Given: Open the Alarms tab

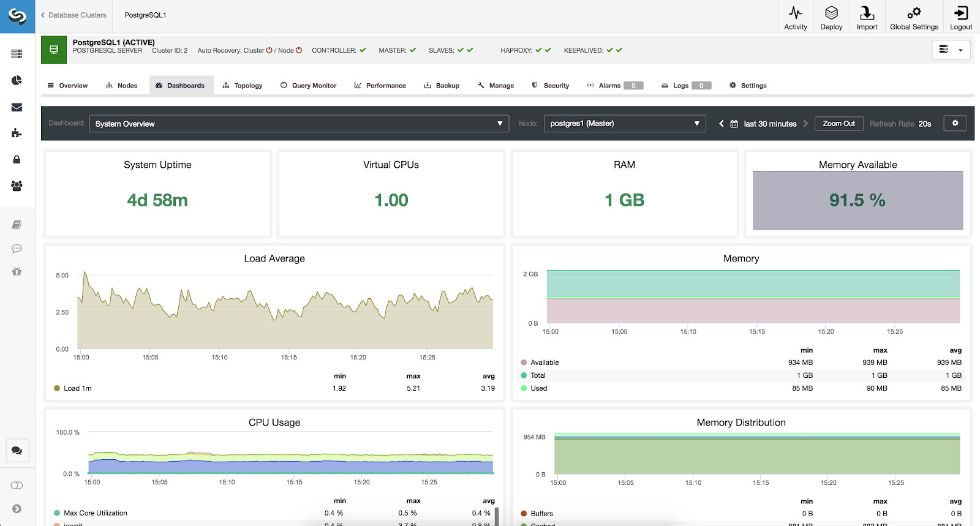Looking at the screenshot, I should 615,86.
